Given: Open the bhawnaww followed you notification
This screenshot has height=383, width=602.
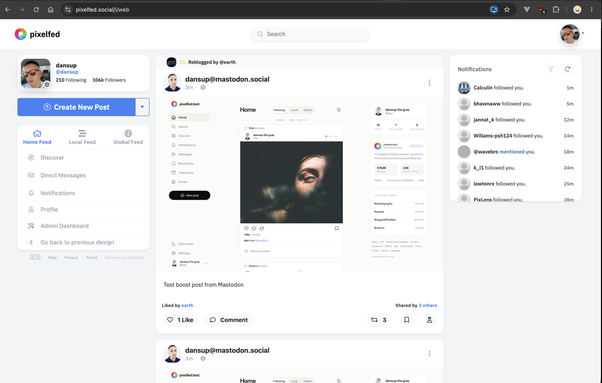Looking at the screenshot, I should point(516,104).
